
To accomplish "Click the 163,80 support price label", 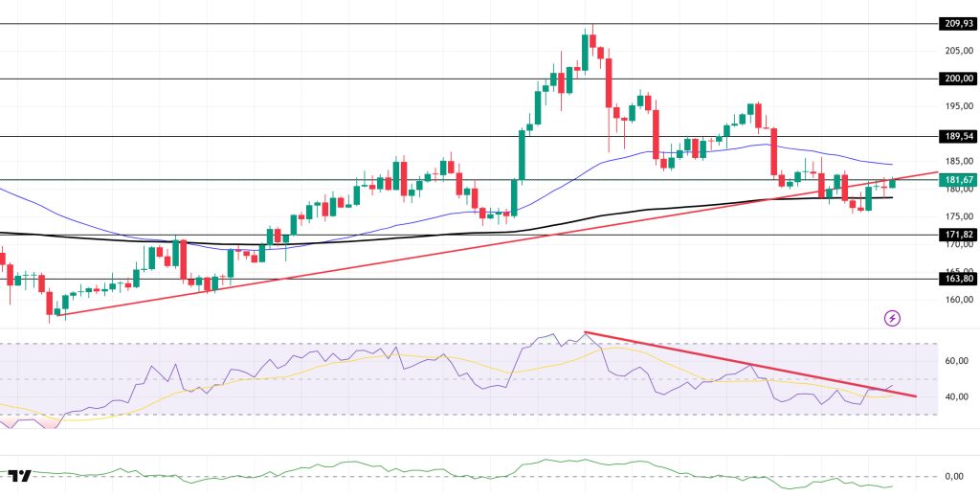I will click(x=957, y=280).
